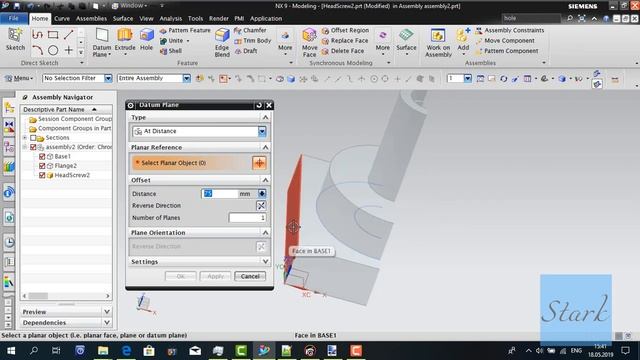Image resolution: width=640 pixels, height=360 pixels.
Task: Draw a circle in Direct Sketch
Action: (x=53, y=50)
